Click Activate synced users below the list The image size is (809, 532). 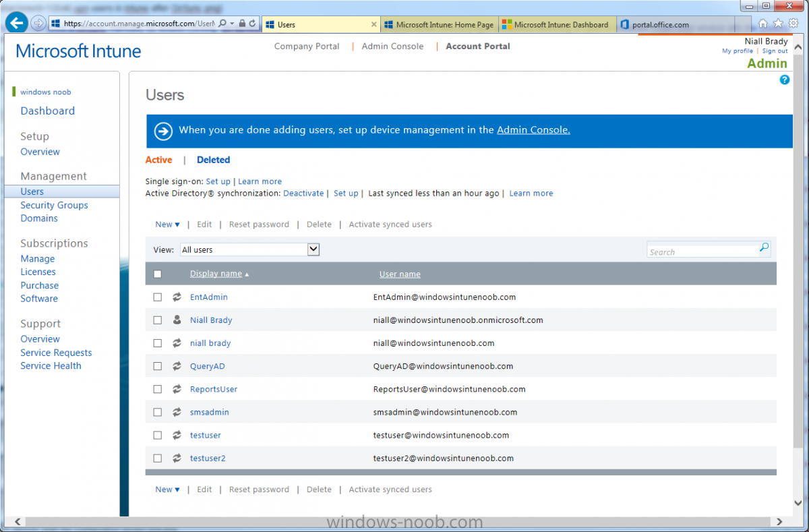(390, 490)
